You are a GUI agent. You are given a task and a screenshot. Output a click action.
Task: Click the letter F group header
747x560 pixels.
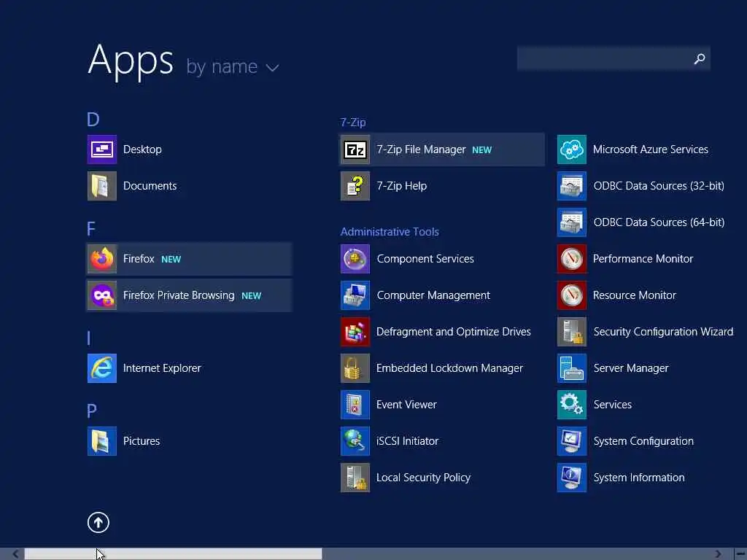(91, 229)
